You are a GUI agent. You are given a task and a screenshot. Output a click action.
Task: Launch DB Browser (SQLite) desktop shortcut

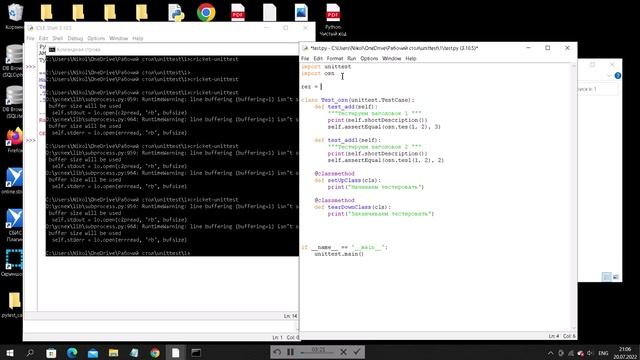(13, 102)
